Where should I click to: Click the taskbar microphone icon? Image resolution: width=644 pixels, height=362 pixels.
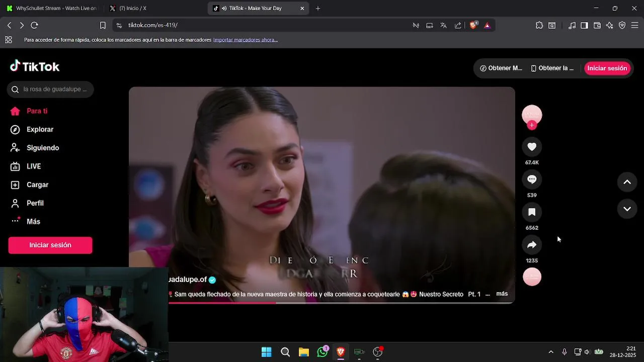[x=565, y=352]
